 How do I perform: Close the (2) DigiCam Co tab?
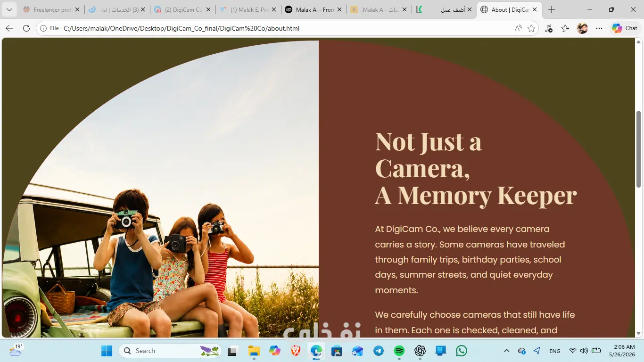[x=208, y=9]
